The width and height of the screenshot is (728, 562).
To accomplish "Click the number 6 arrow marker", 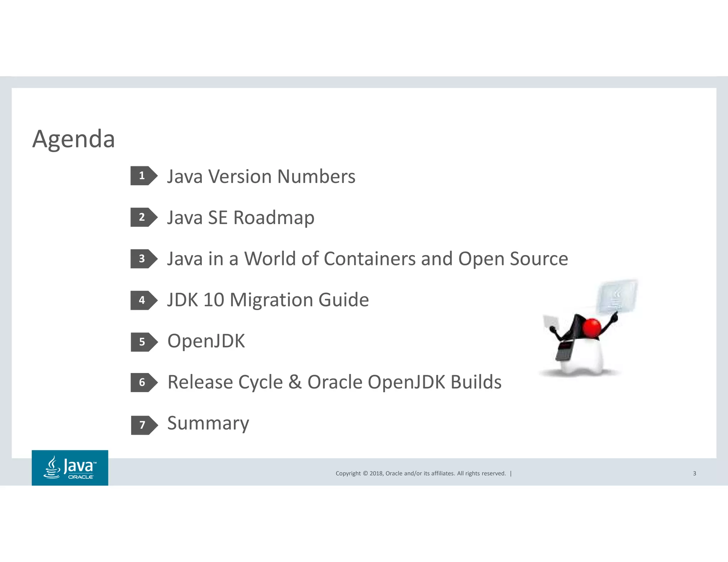I will point(144,382).
